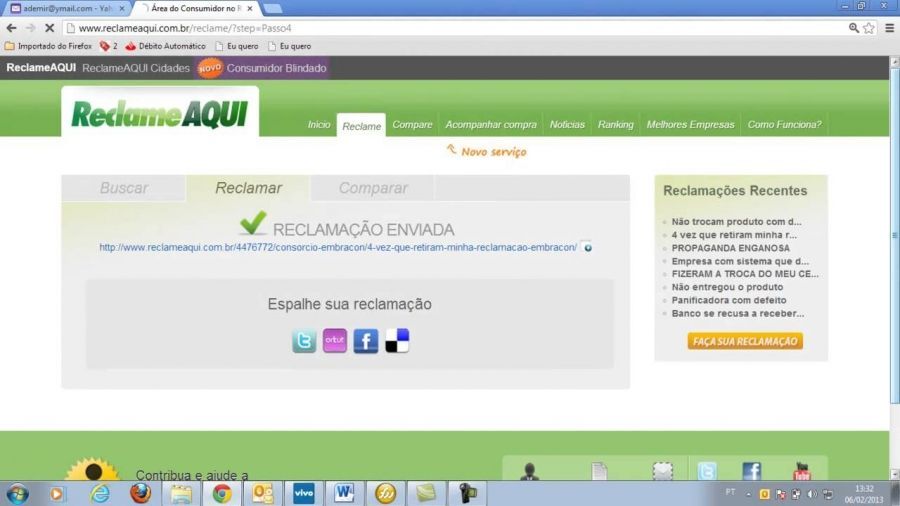
Task: Launch Firefox from the taskbar
Action: [x=140, y=493]
